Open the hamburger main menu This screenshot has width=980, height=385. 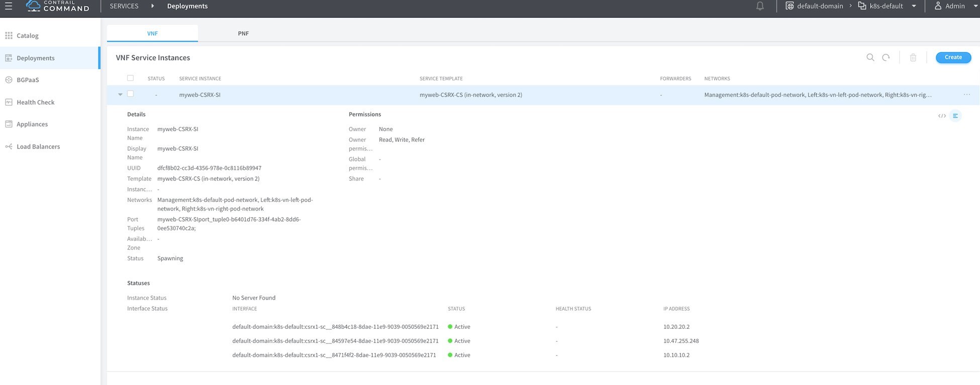pyautogui.click(x=8, y=6)
